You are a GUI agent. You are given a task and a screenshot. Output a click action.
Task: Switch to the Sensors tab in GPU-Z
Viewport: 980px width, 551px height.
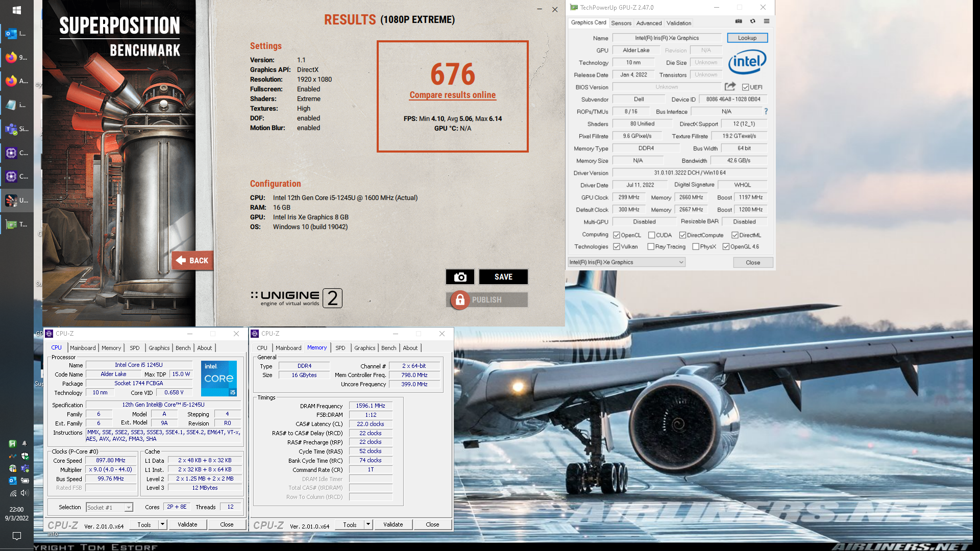[621, 23]
